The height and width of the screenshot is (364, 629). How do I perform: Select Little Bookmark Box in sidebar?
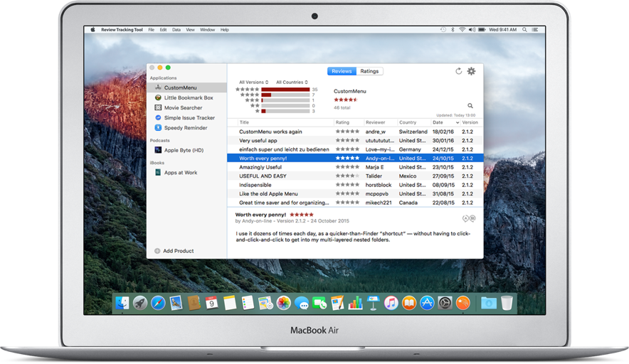[187, 97]
